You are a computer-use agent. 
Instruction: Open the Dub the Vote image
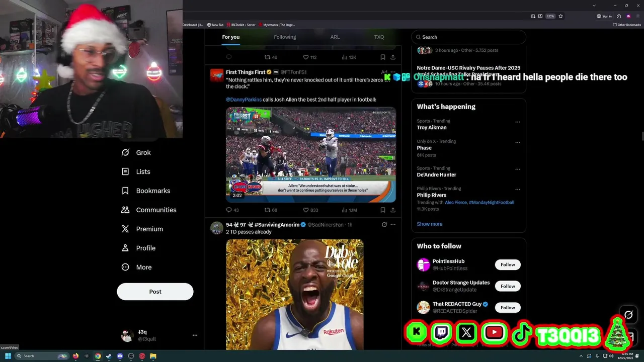tap(294, 295)
